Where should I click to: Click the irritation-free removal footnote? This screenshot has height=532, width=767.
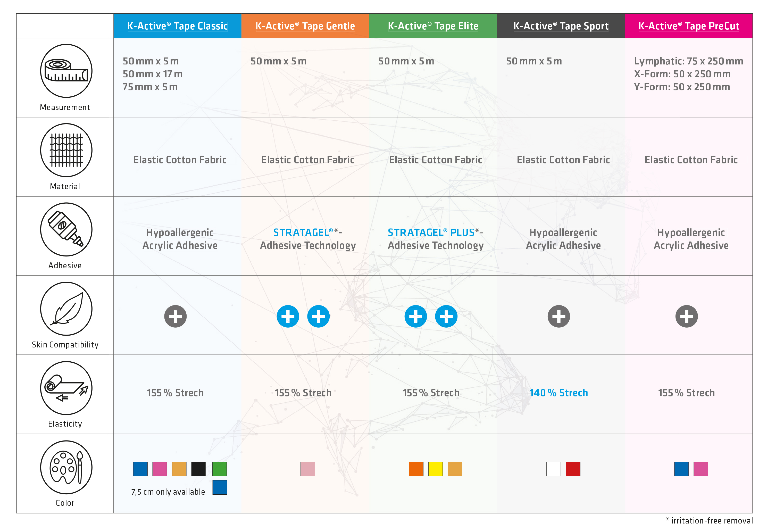click(709, 521)
